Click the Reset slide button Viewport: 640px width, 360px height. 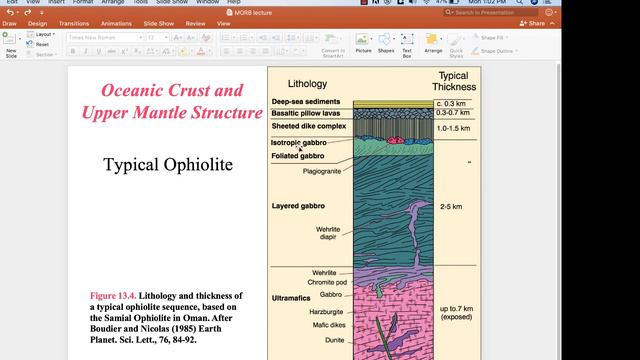pos(38,44)
